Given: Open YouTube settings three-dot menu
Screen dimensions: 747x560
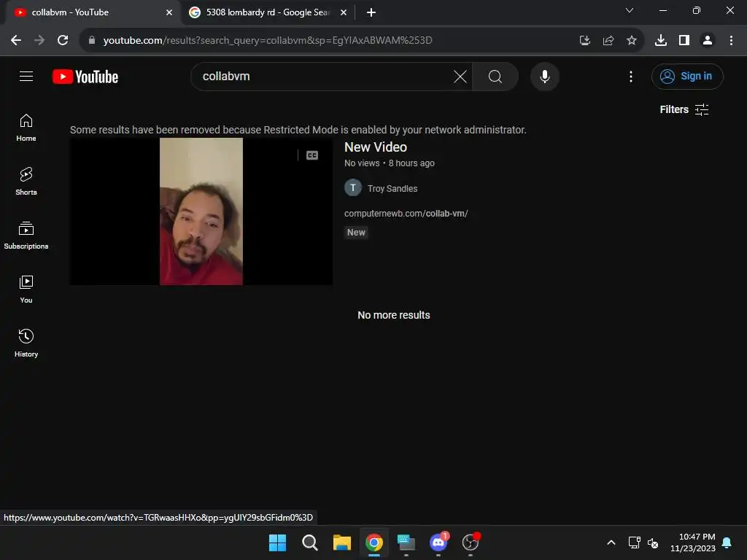Looking at the screenshot, I should [631, 77].
